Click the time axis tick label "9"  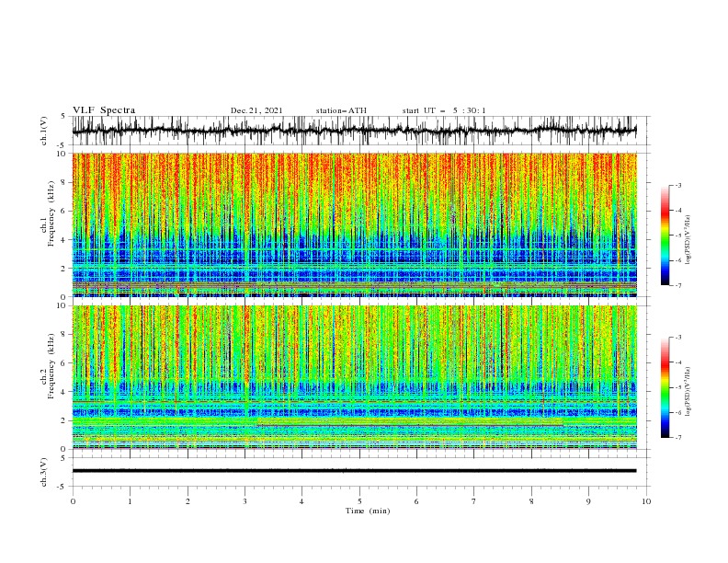pyautogui.click(x=588, y=501)
